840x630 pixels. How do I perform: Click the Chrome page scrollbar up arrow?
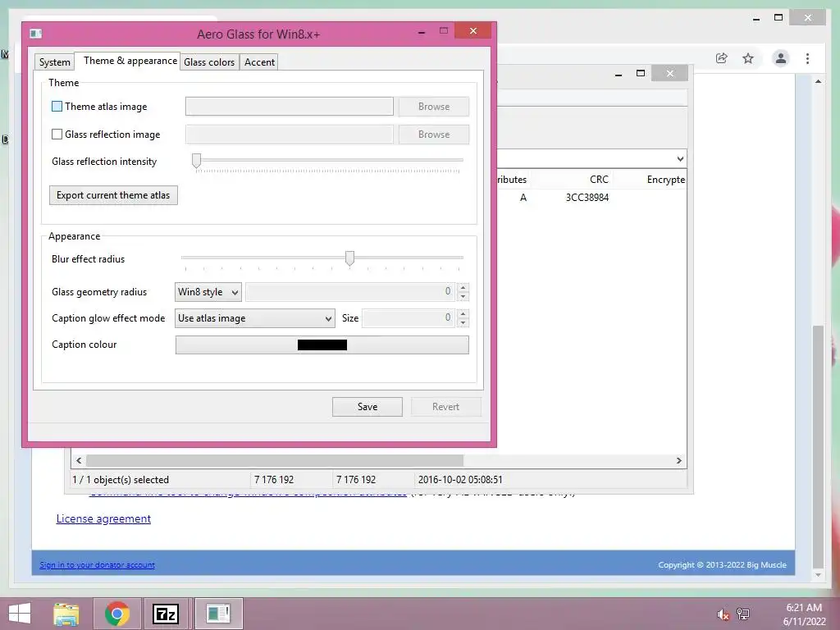(x=818, y=81)
